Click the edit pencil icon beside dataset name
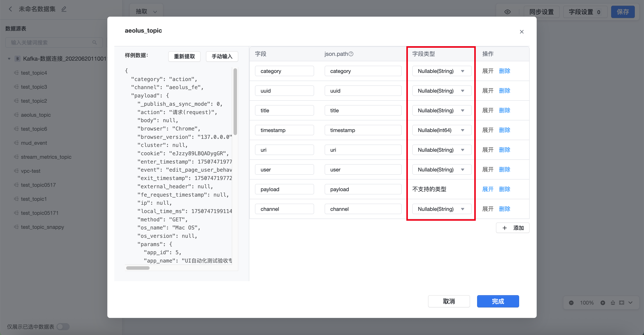 click(x=64, y=9)
